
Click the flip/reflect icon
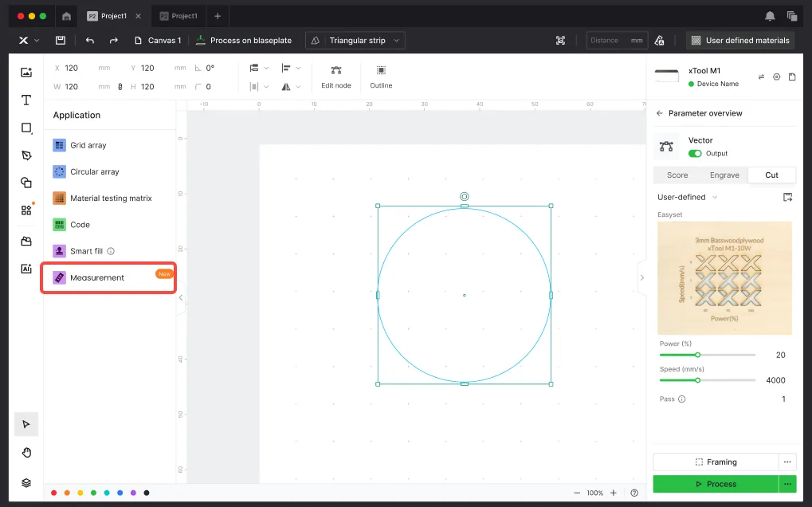coord(286,87)
